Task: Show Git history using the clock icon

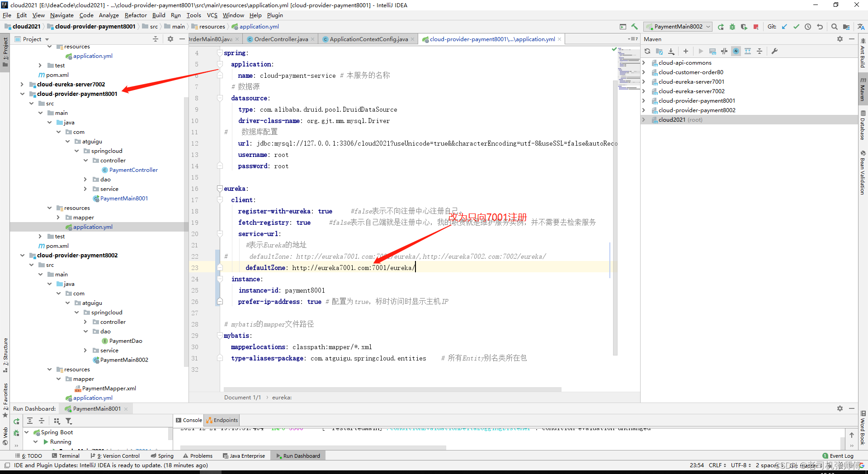Action: click(x=808, y=27)
